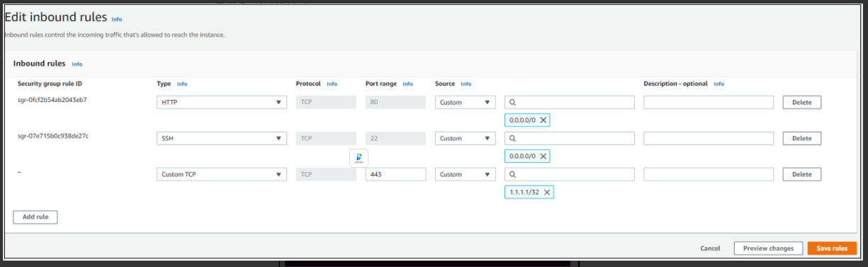This screenshot has height=267, width=868.
Task: Click the source search field in HTTP rule
Action: click(x=570, y=102)
